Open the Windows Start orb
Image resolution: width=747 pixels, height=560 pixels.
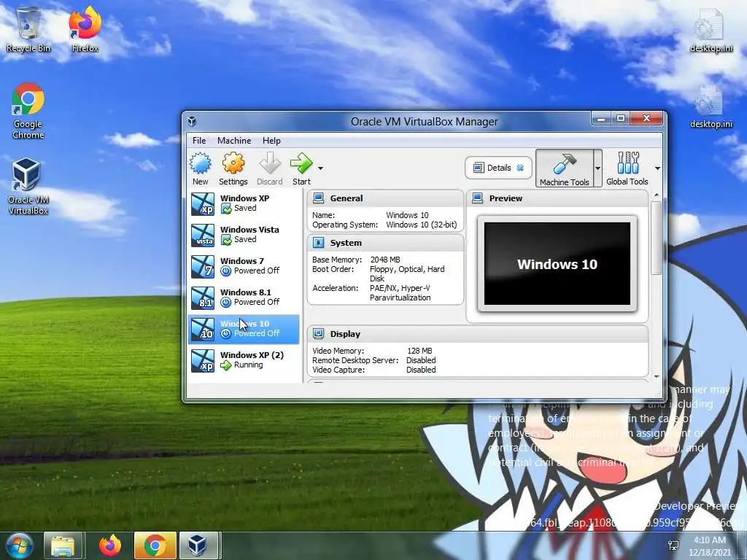point(20,545)
